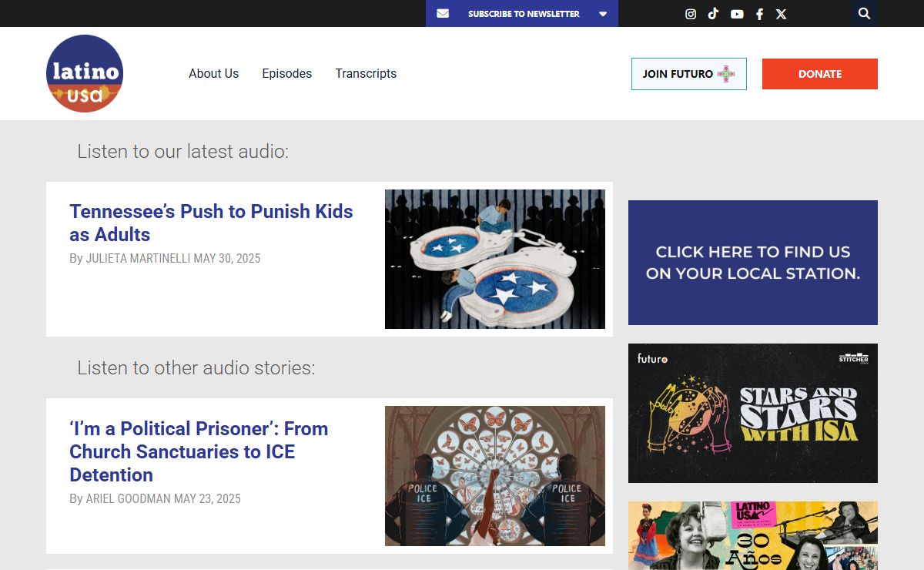Image resolution: width=924 pixels, height=570 pixels.
Task: Click 'Listen to our latest audio:' heading
Action: tap(182, 151)
